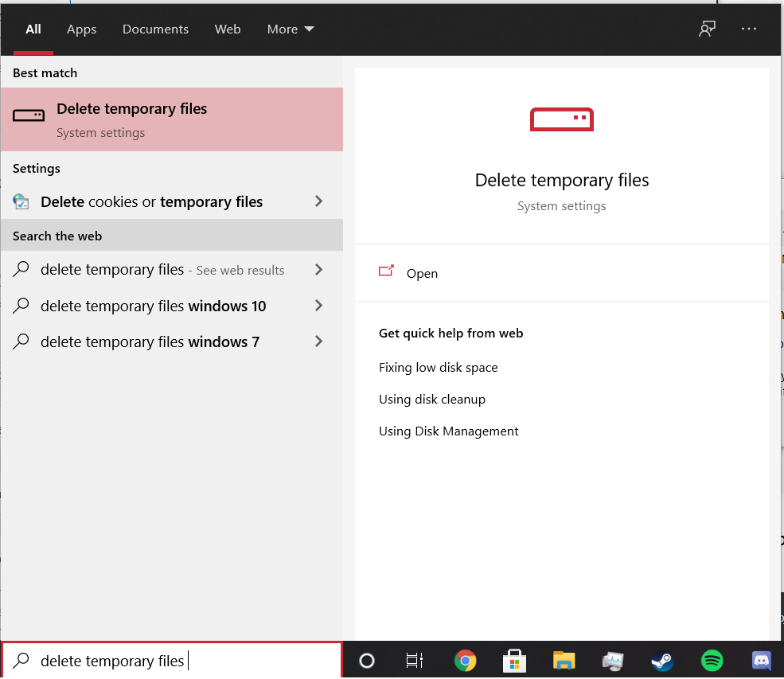Expand 'Delete cookies or temporary files' arrow
This screenshot has height=679, width=784.
(318, 201)
